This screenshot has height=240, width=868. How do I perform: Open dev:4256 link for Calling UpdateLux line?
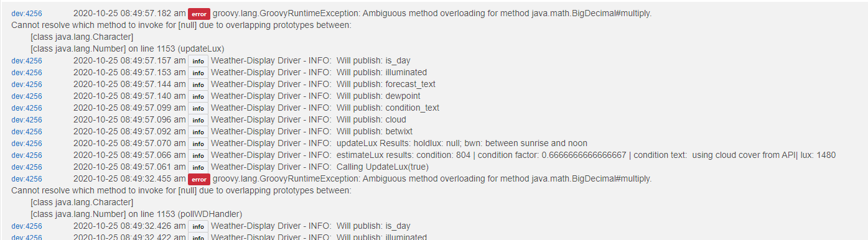tap(27, 167)
